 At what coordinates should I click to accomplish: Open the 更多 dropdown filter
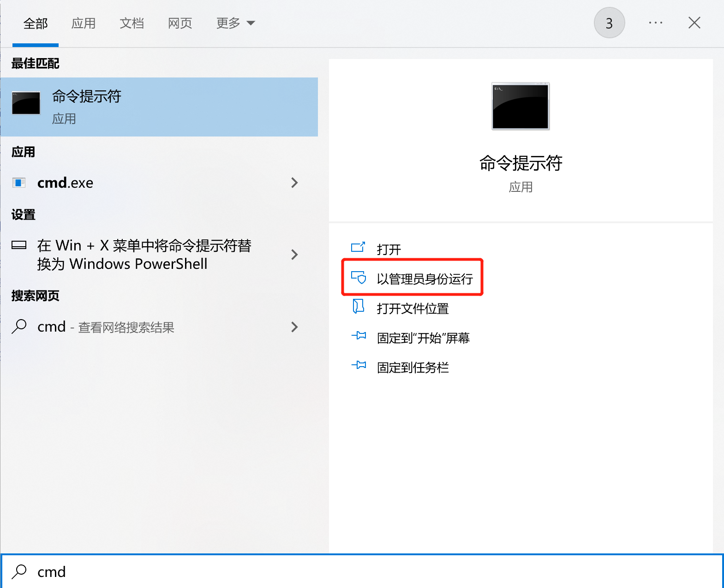235,23
